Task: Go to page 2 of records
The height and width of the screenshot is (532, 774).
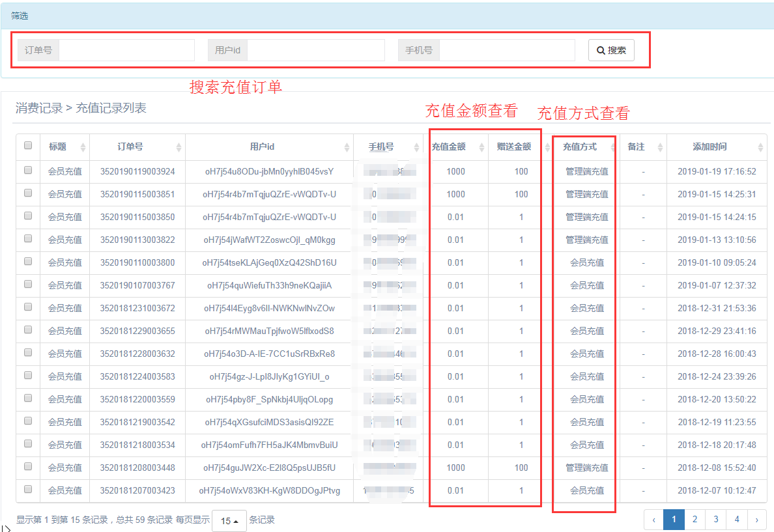Action: 695,519
